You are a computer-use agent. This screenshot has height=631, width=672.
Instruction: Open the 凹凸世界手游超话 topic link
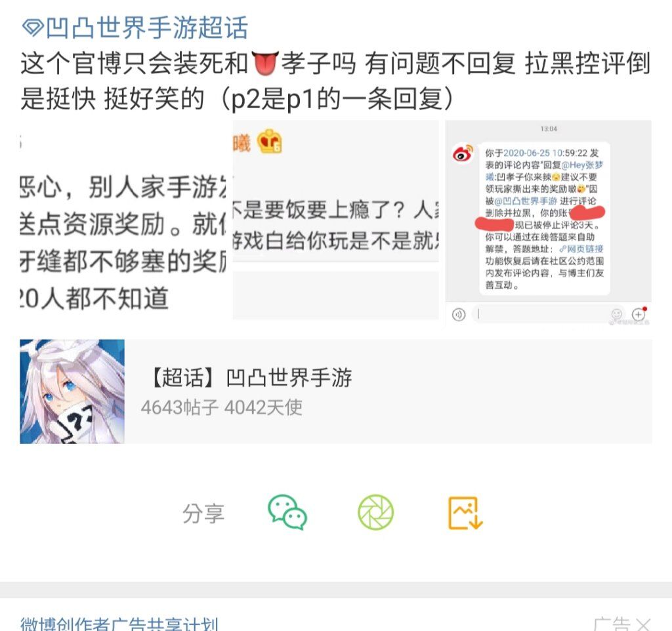click(147, 28)
